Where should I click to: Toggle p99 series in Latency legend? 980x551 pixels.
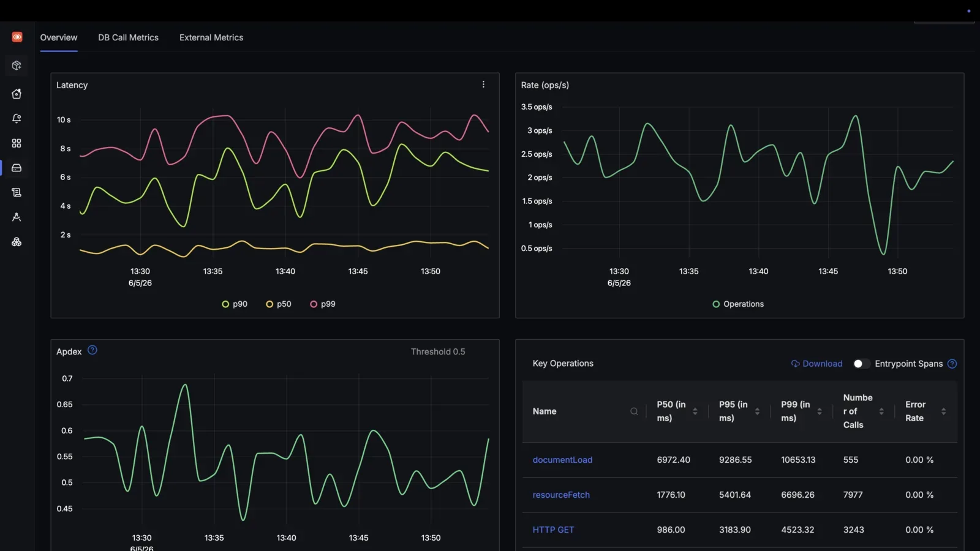tap(323, 304)
